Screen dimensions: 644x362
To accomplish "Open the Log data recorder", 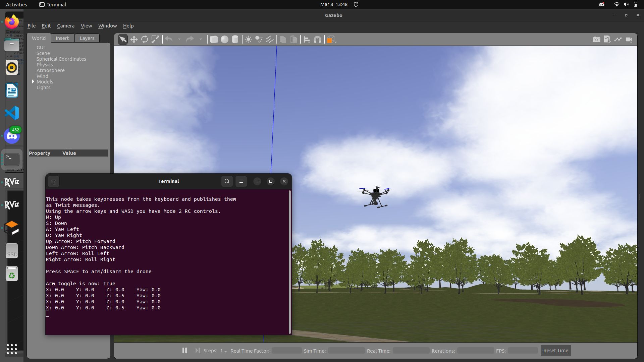I will (x=607, y=40).
